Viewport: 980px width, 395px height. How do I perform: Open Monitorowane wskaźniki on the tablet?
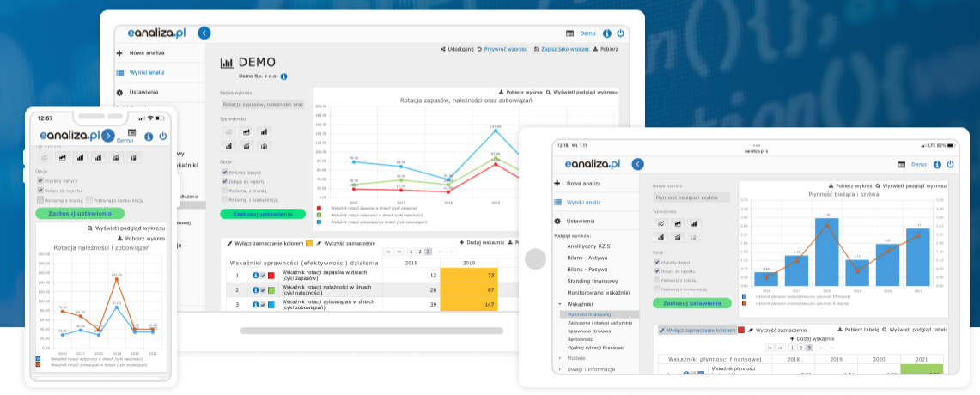599,292
